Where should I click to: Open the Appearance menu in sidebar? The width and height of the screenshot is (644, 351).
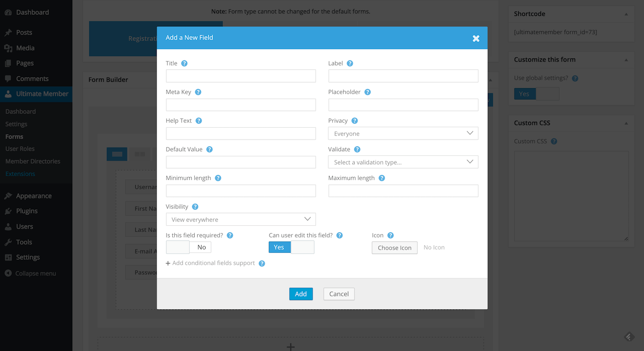click(x=34, y=196)
